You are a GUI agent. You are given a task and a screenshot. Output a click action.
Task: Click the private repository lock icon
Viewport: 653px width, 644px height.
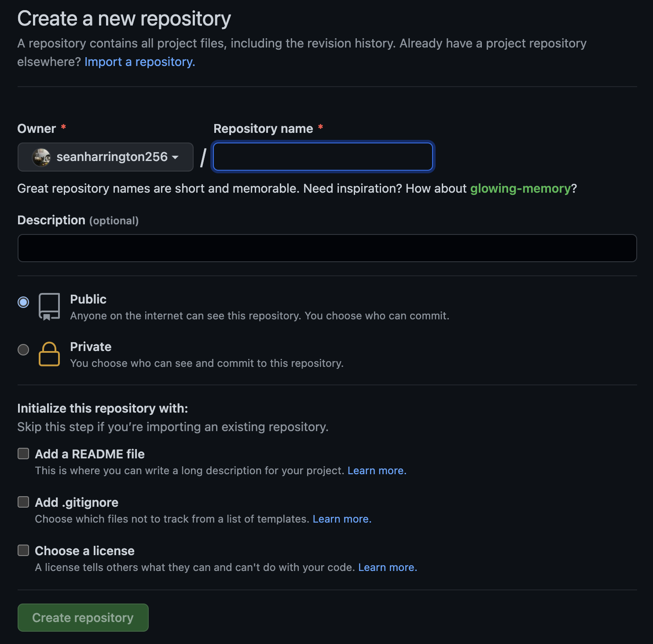[x=49, y=354]
